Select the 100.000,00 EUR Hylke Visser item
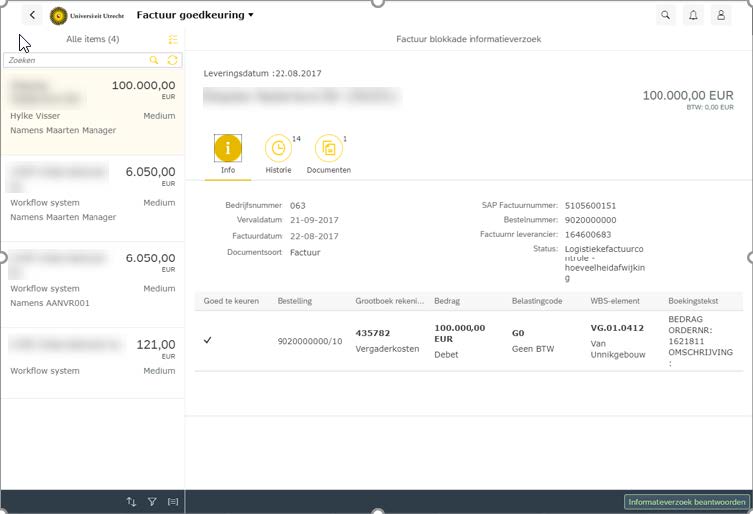This screenshot has width=753, height=514. pyautogui.click(x=92, y=109)
